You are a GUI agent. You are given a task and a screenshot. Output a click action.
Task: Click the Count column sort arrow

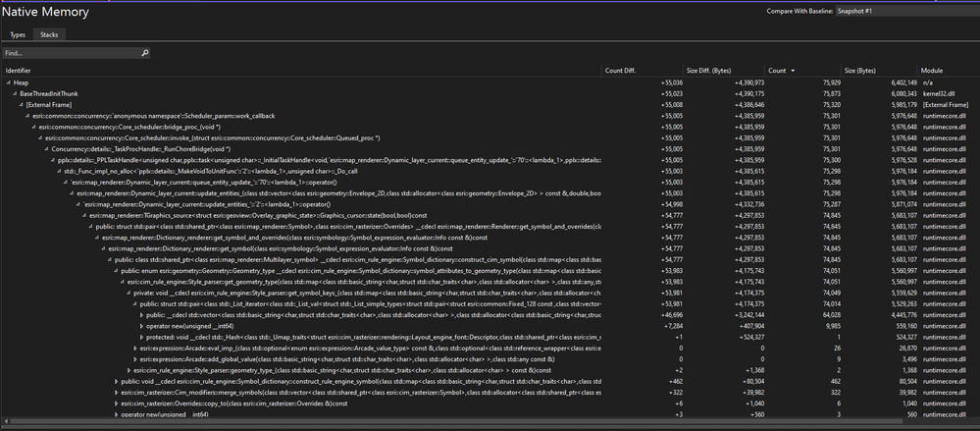(794, 71)
